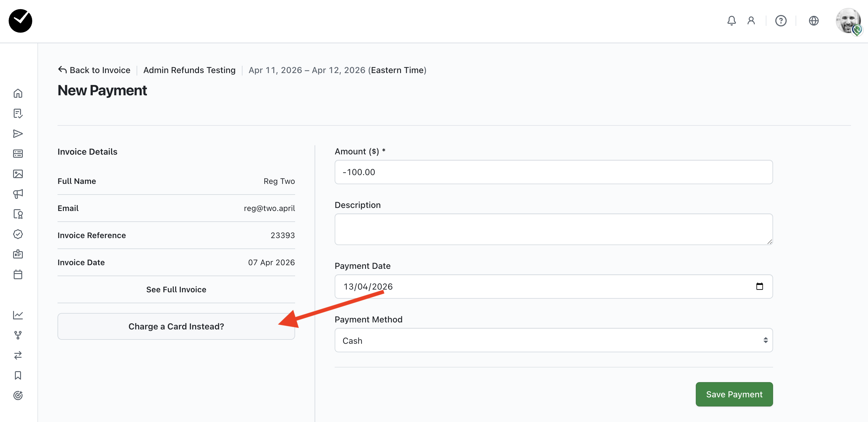
Task: Click the swap arrows transfer icon
Action: 18,355
